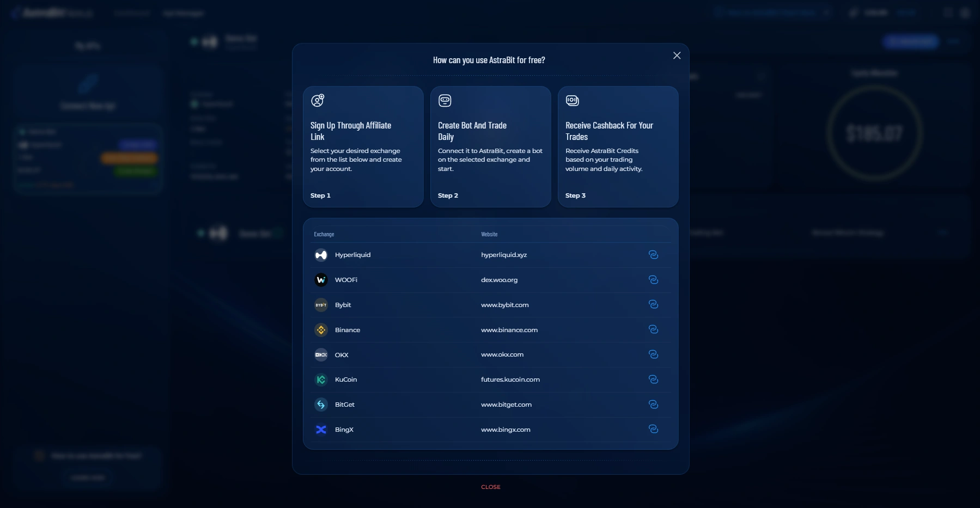Select the Create Bot And Trade Daily card
The width and height of the screenshot is (980, 508).
coord(491,146)
